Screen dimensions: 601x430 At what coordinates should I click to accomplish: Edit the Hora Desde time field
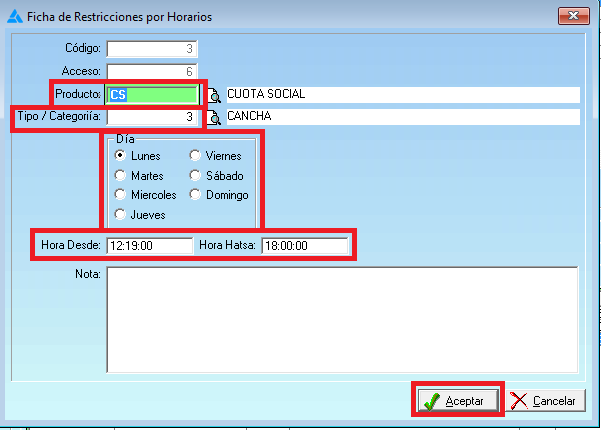[x=149, y=245]
